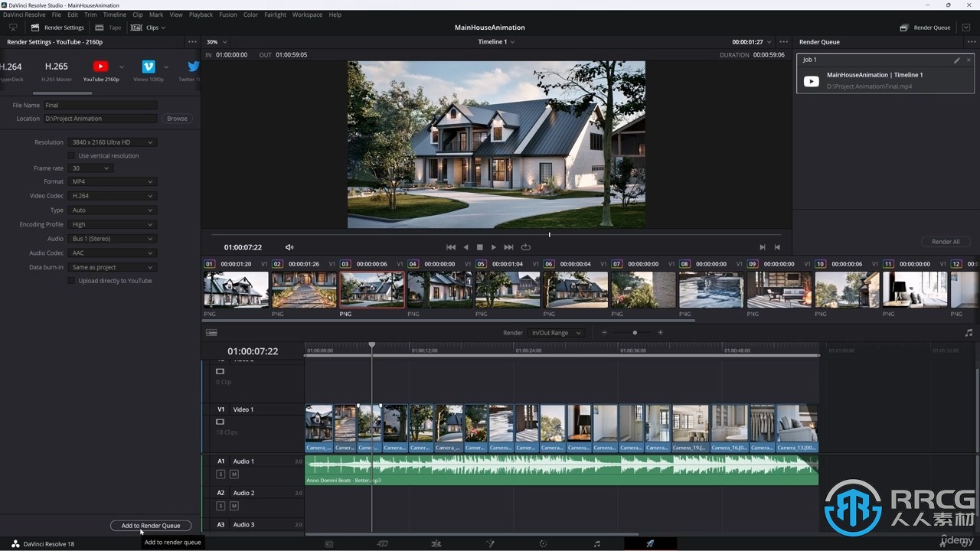The image size is (980, 551).
Task: Open the Render Settings panel button
Action: [57, 28]
